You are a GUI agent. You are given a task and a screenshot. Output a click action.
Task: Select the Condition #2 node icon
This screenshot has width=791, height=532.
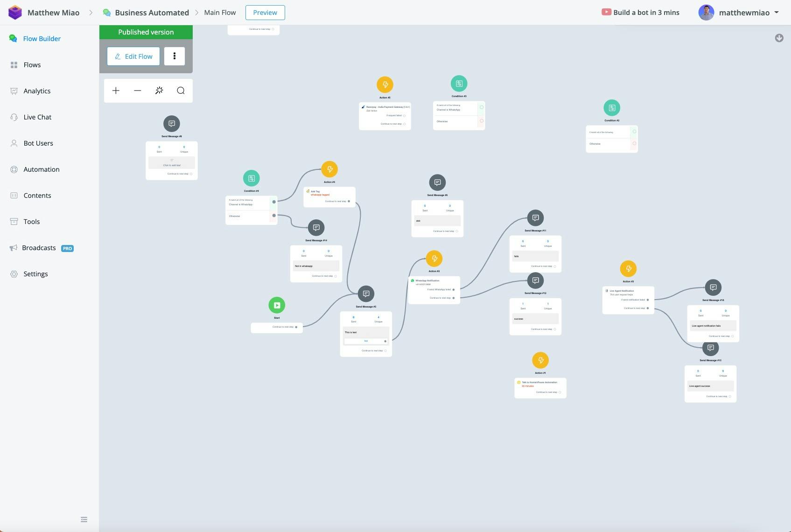tap(612, 108)
